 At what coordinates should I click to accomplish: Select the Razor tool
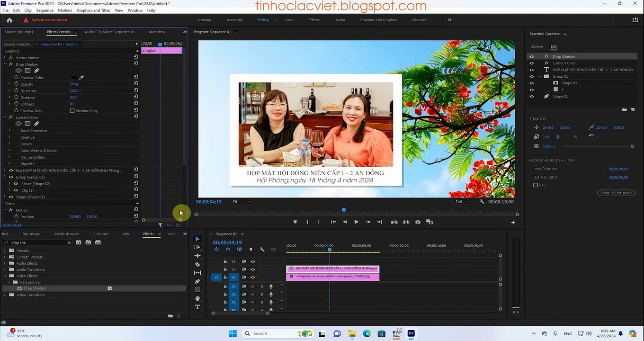coord(197,264)
